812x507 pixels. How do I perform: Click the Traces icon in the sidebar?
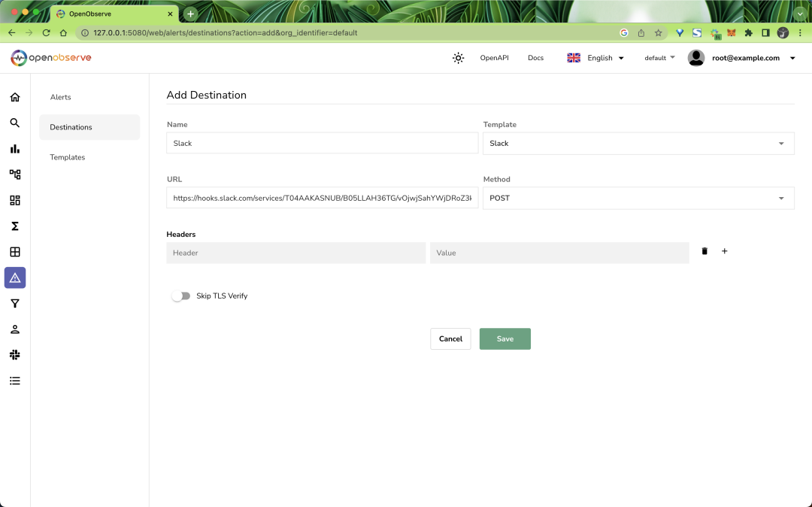click(x=15, y=174)
